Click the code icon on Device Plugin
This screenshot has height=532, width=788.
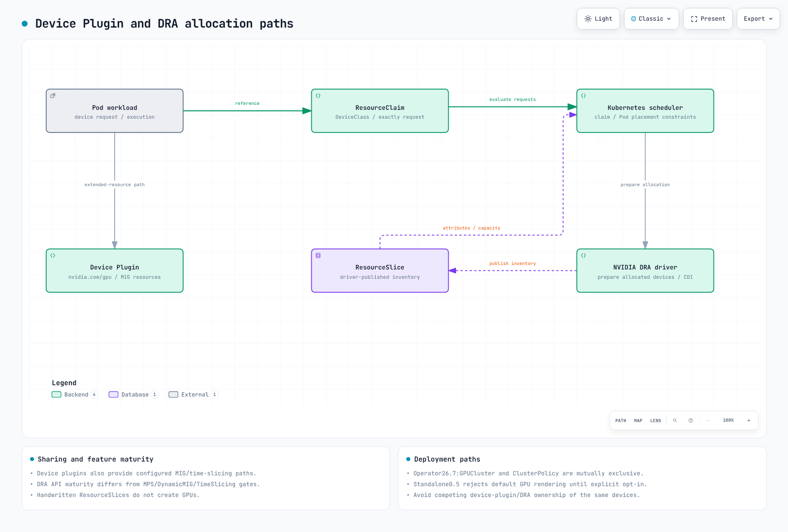(x=53, y=256)
